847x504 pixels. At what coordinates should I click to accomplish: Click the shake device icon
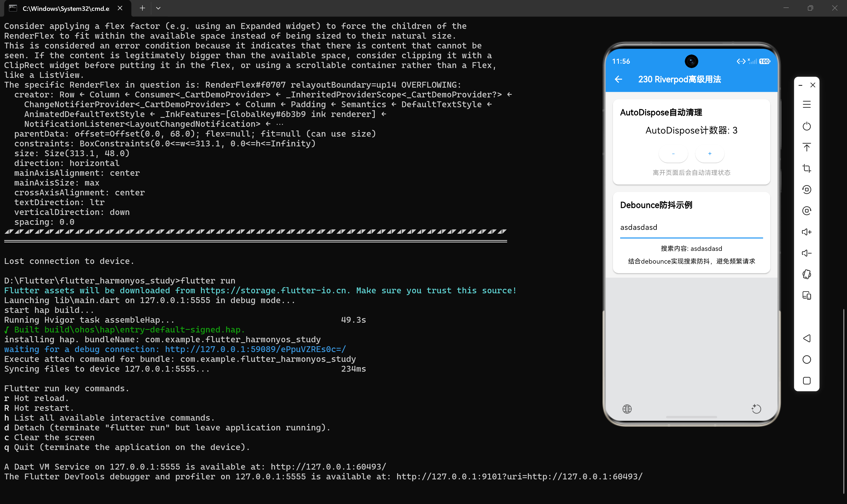(x=807, y=274)
